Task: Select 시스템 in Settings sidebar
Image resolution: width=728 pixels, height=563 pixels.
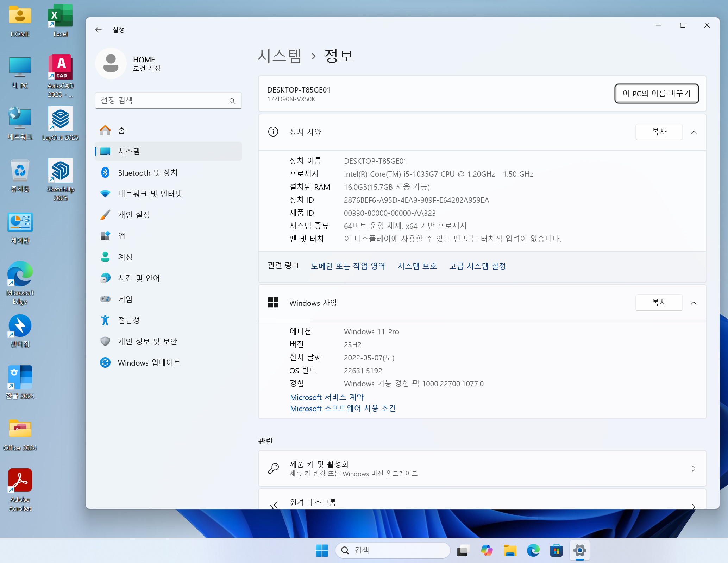Action: coord(168,151)
